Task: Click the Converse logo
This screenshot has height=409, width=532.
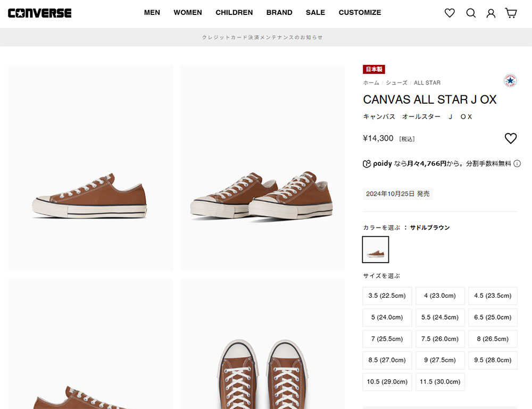Action: 40,13
